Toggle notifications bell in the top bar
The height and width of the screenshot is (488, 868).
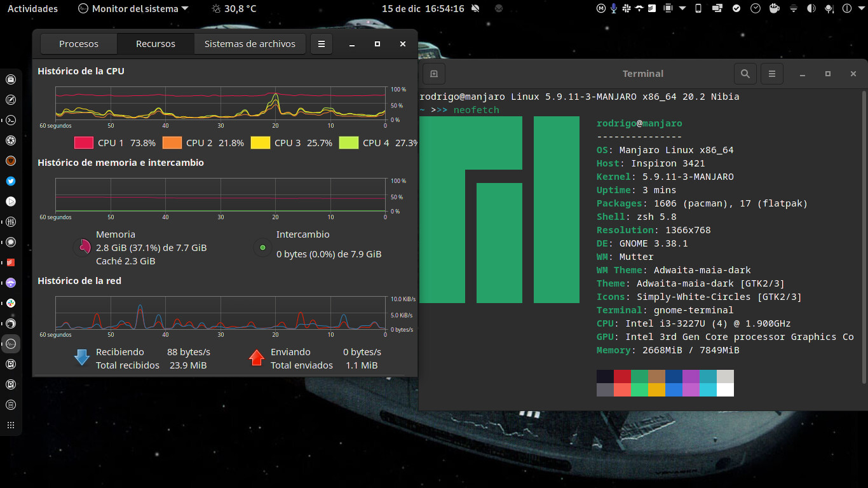(x=475, y=9)
